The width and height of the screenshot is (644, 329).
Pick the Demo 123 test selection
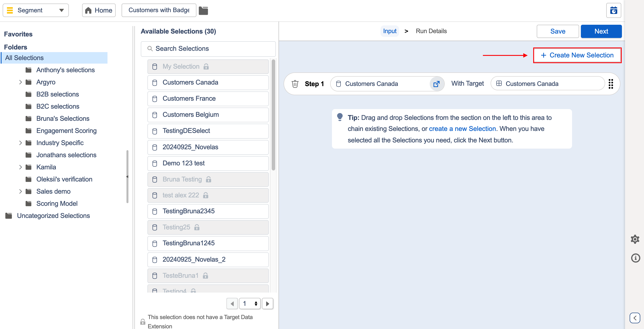point(208,163)
